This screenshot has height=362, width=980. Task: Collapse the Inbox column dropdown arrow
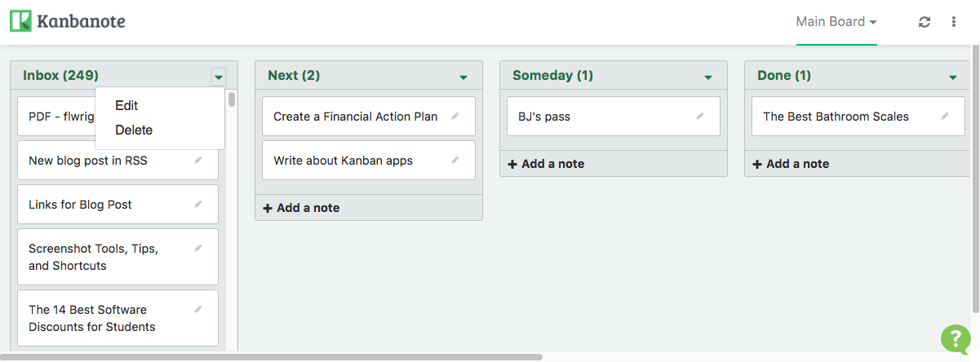pos(218,77)
